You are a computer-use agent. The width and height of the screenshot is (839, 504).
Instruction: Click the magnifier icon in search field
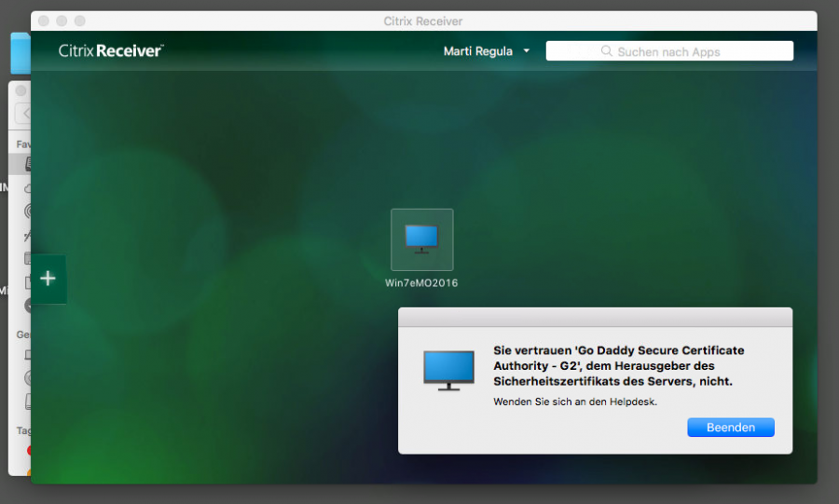(607, 51)
